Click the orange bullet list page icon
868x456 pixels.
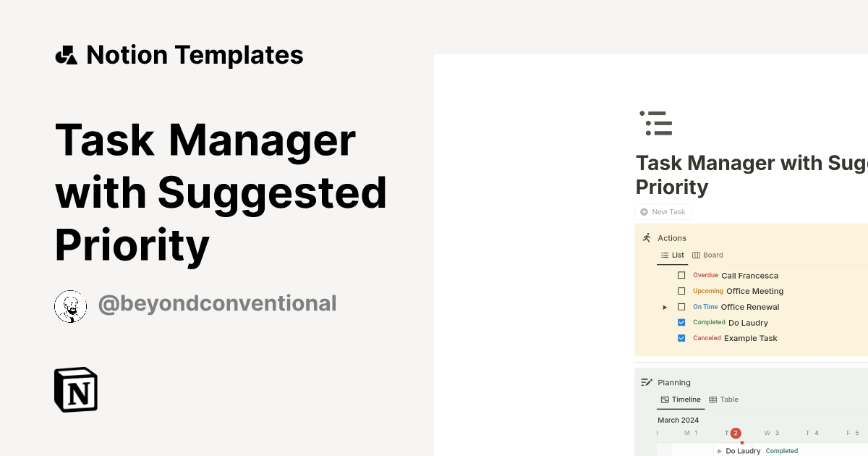(655, 123)
